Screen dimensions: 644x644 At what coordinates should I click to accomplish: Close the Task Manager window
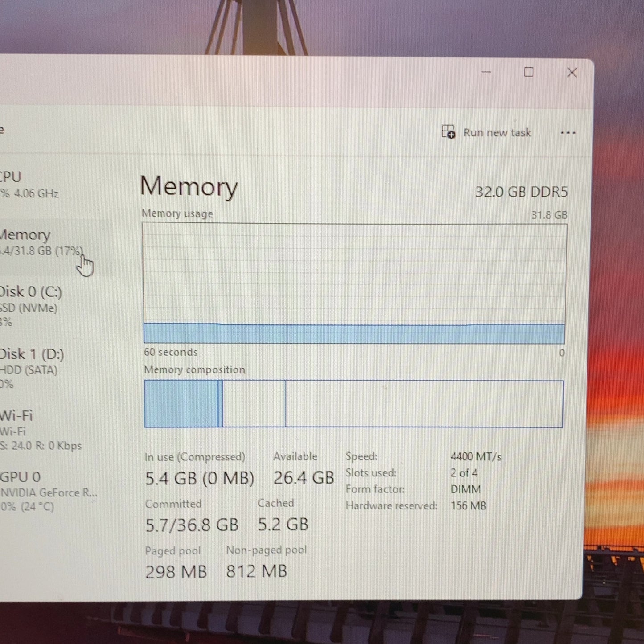click(572, 72)
